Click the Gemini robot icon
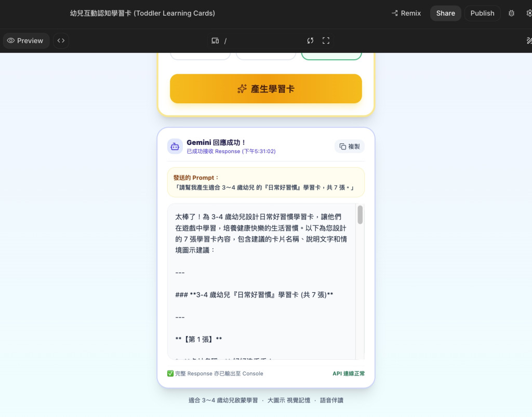This screenshot has width=532, height=417. [175, 146]
